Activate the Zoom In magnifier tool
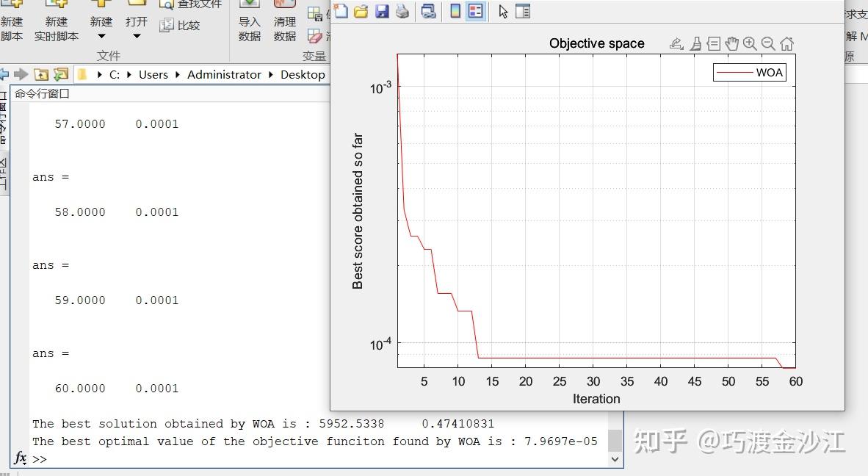 point(750,44)
